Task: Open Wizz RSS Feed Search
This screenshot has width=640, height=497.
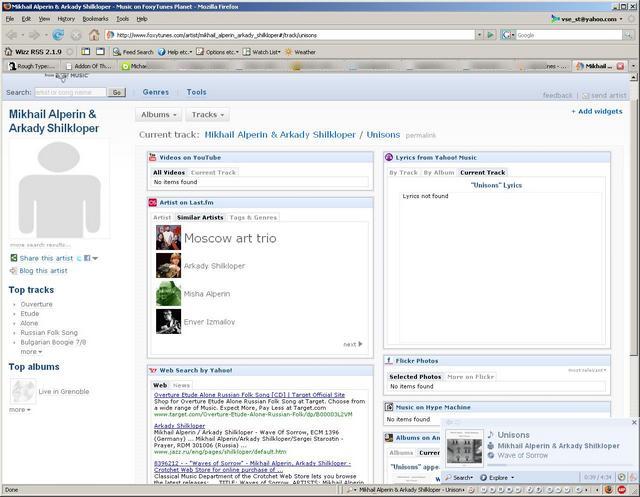Action: click(133, 52)
